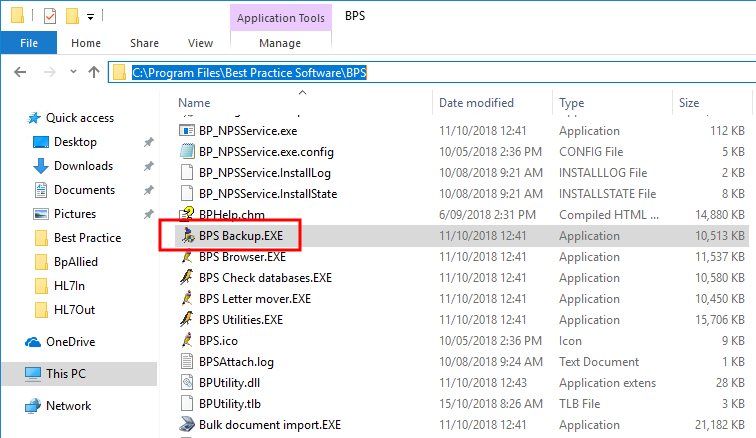Click the BP_NPSService.exe.config file icon
Image resolution: width=756 pixels, height=438 pixels.
point(187,151)
